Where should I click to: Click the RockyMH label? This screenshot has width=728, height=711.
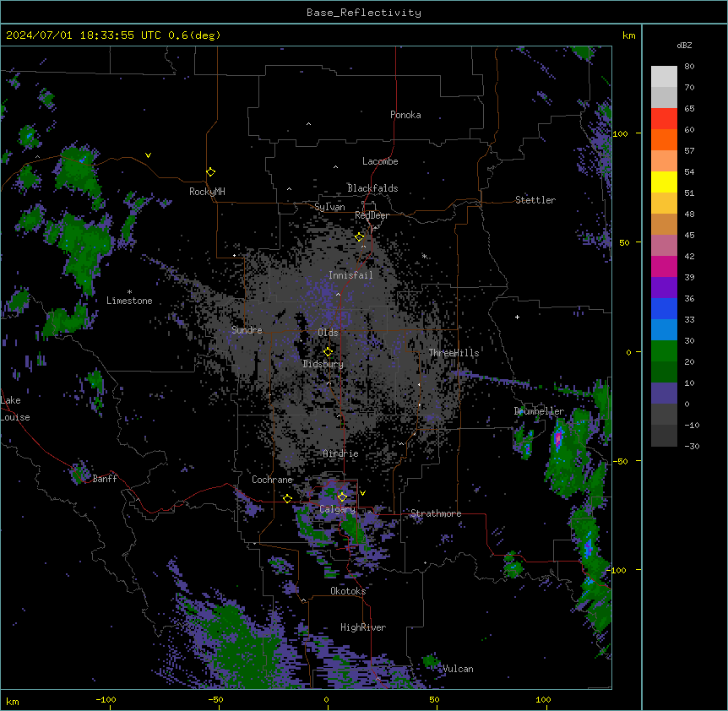click(207, 191)
